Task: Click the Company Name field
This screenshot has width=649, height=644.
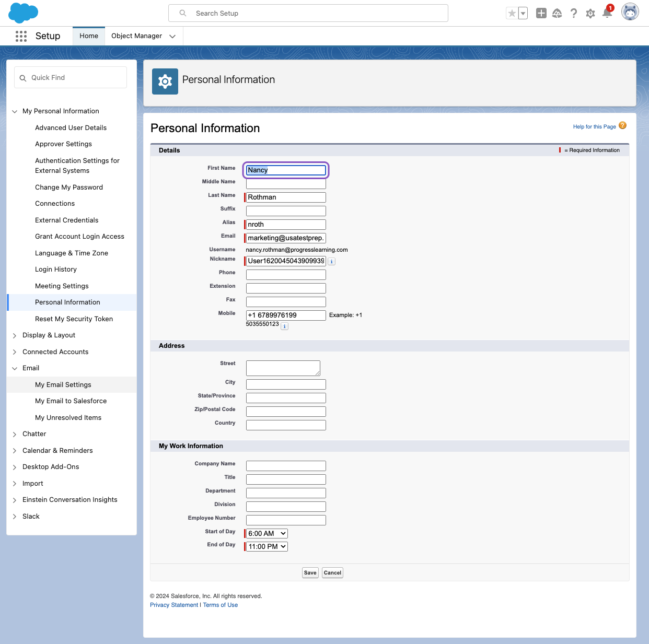Action: pos(286,466)
